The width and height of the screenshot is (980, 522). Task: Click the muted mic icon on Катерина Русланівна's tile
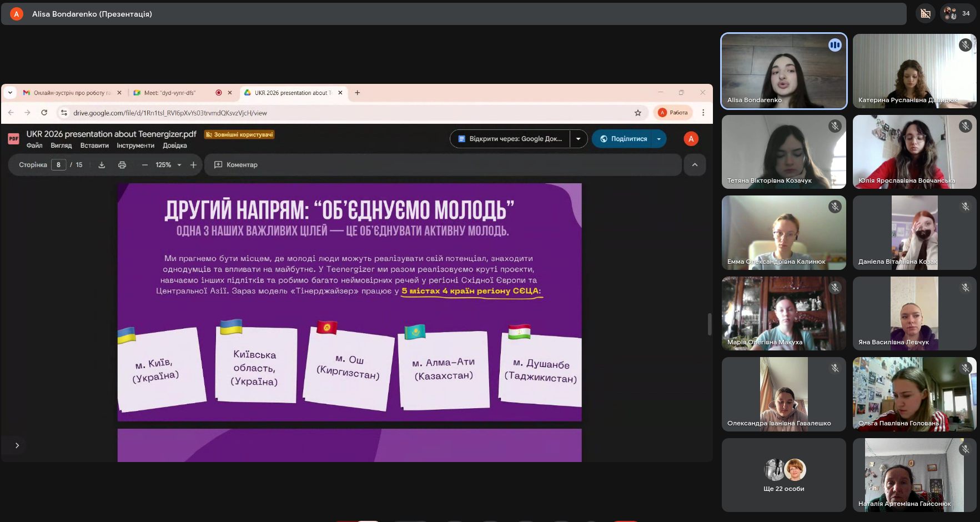click(966, 45)
